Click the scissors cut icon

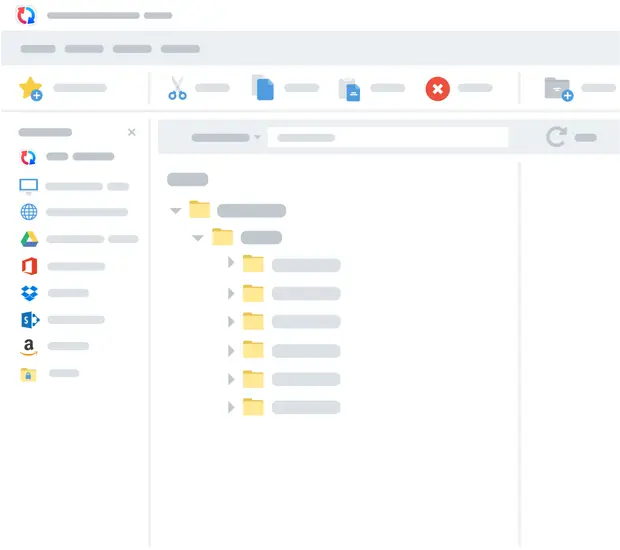177,89
